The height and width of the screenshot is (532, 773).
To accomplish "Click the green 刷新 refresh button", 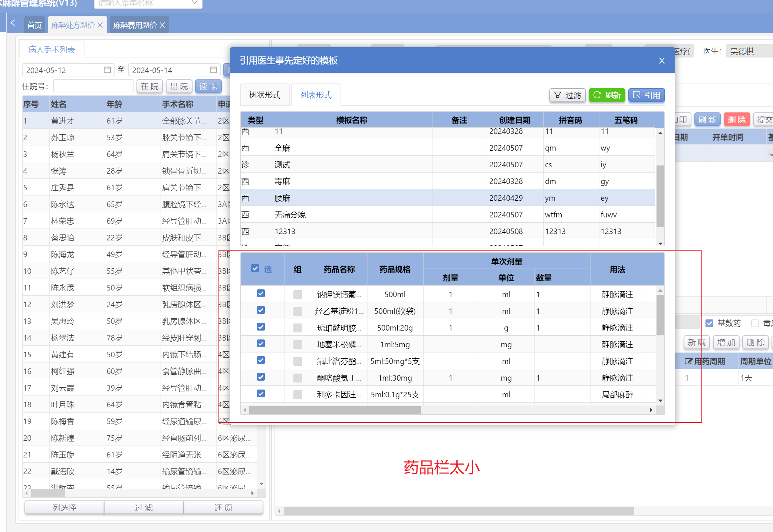I will 607,95.
